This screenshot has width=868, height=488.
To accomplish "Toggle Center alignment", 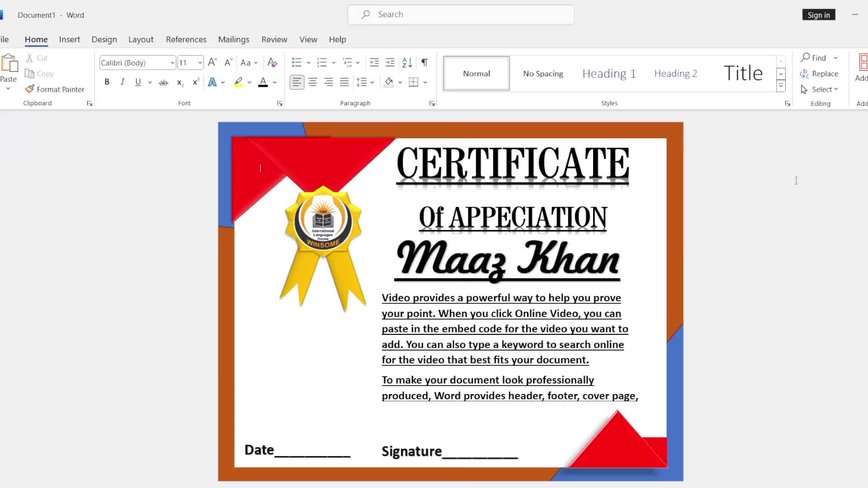I will (313, 82).
